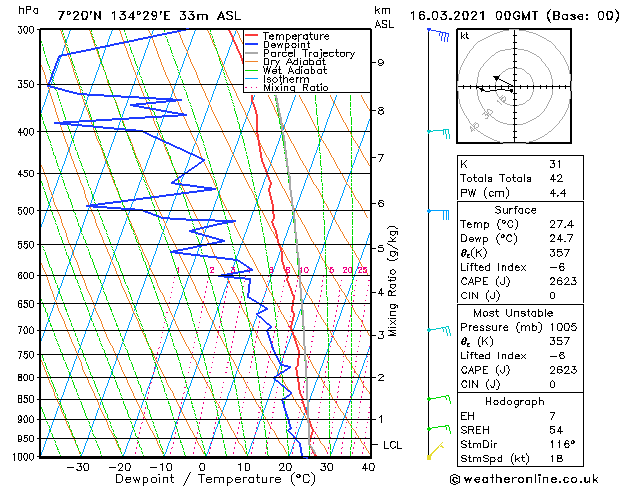Click the StmDir value '116°'
629x486 pixels.
[x=562, y=445]
